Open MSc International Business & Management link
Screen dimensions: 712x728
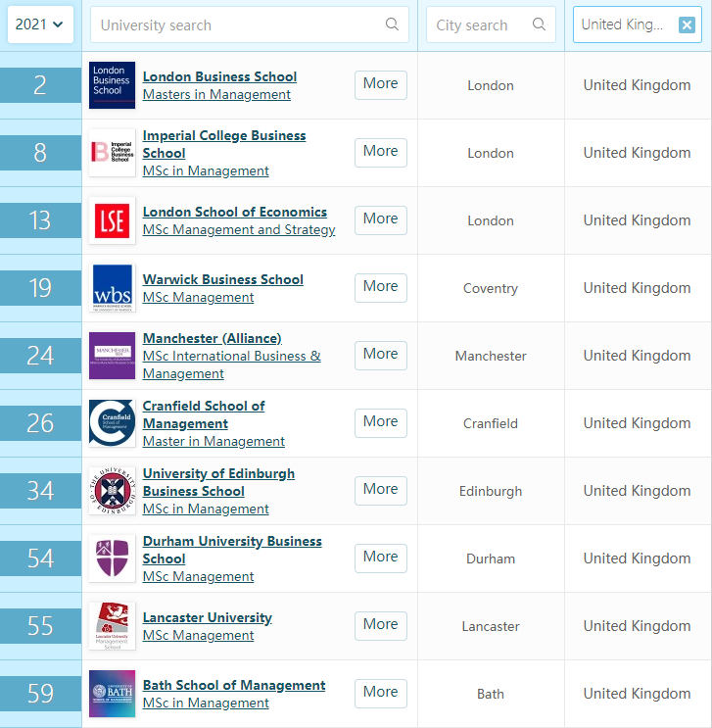coord(231,364)
